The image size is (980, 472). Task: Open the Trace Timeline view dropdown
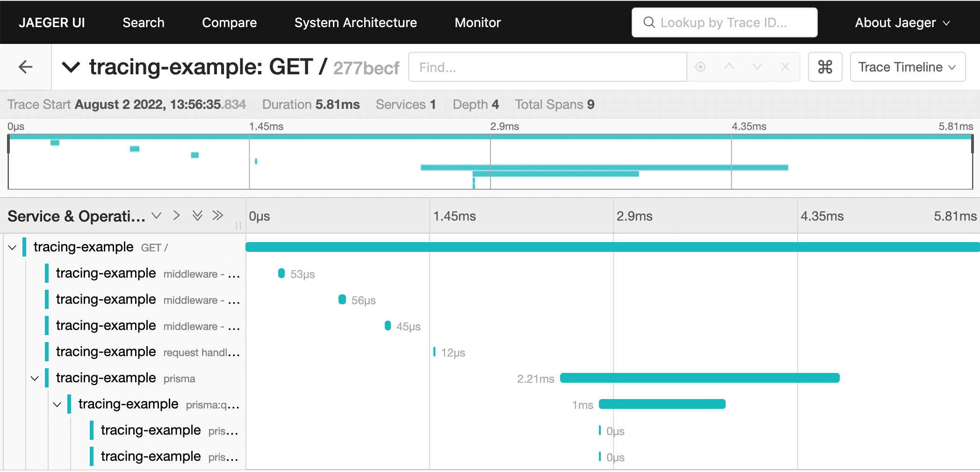click(907, 67)
